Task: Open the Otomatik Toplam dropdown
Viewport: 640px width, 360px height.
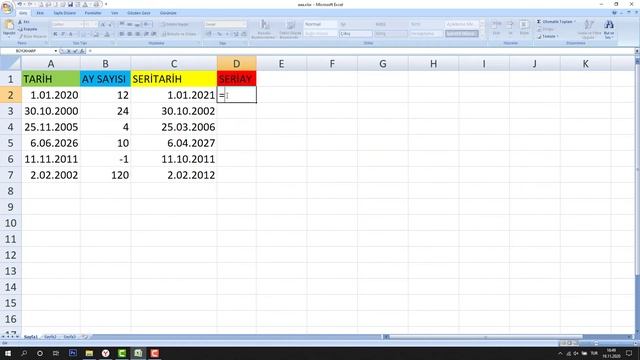Action: pos(575,22)
